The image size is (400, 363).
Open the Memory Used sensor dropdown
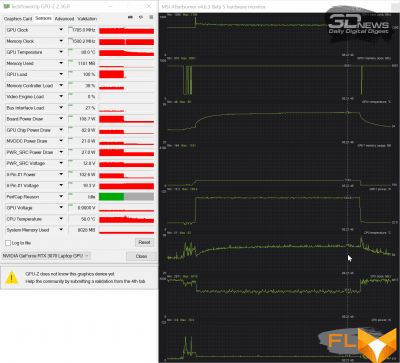coord(61,63)
